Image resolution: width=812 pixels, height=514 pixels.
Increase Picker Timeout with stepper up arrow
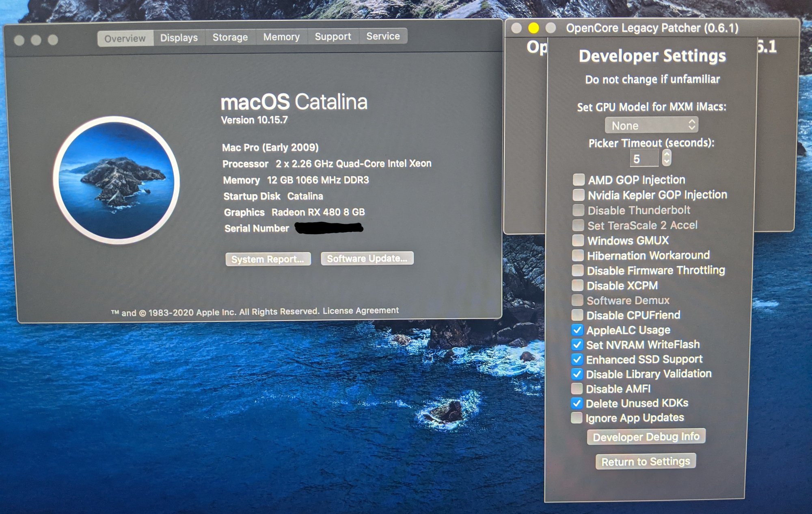pyautogui.click(x=667, y=154)
